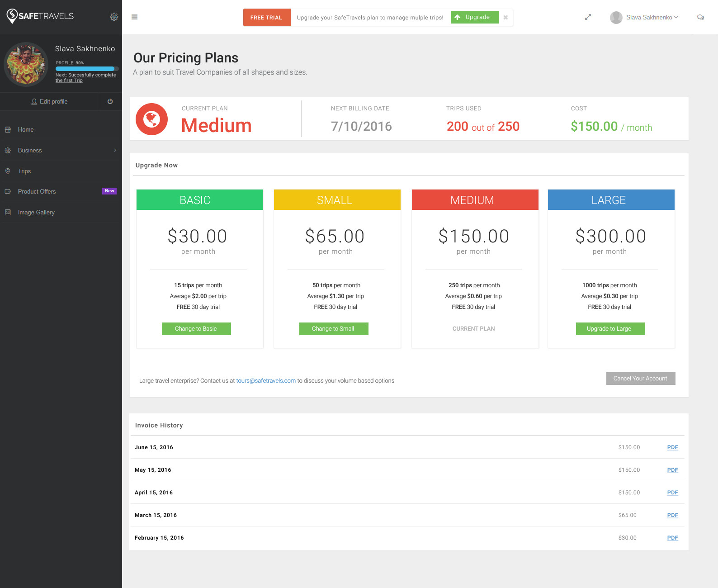This screenshot has width=718, height=588.
Task: Click the fullscreen expand icon
Action: pos(588,17)
